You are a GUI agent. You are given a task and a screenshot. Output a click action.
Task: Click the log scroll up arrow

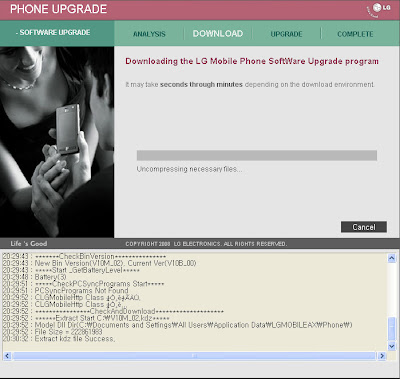(x=392, y=258)
